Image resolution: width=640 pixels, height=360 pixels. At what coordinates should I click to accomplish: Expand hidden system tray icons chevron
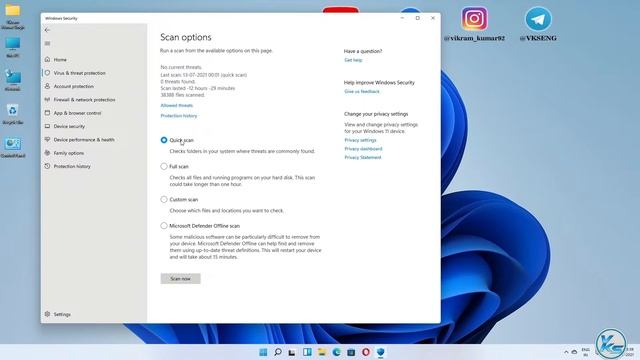pyautogui.click(x=566, y=352)
